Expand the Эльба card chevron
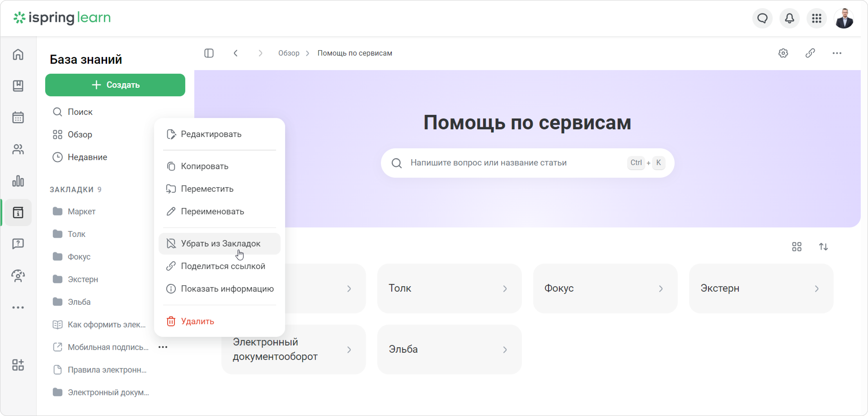Screen dimensions: 868x416 pyautogui.click(x=505, y=350)
